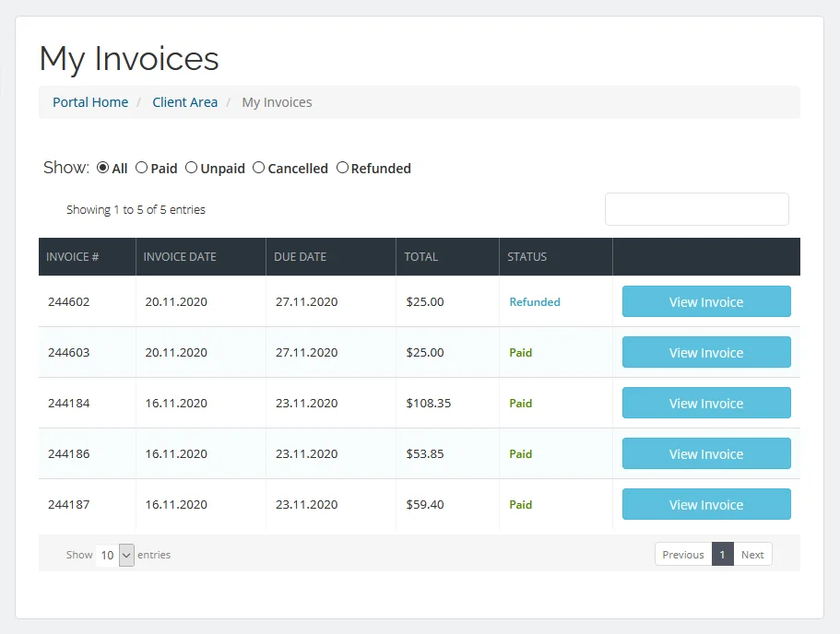Sort the table by DUE DATE

(300, 256)
